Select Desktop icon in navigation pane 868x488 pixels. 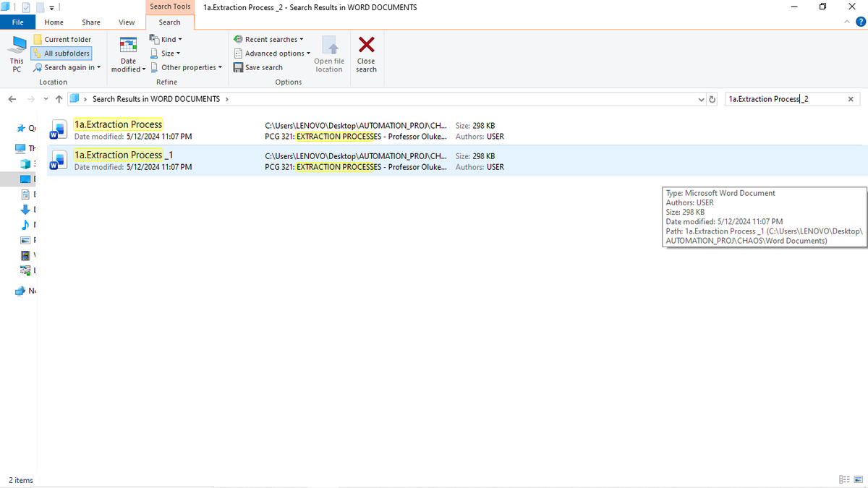tap(26, 179)
